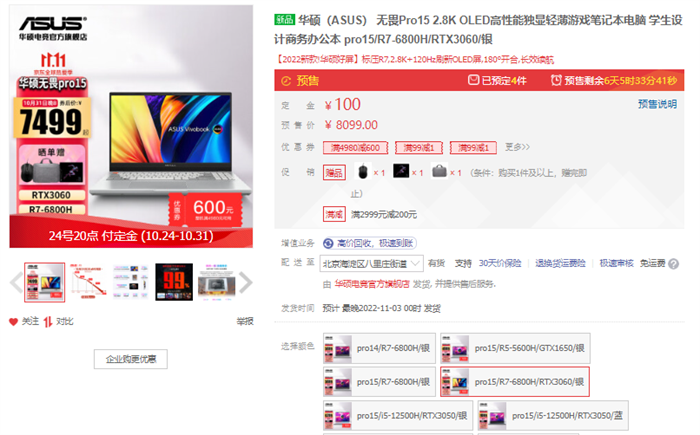
Task: Click the presale price ¥ 8099.00
Action: pos(351,125)
